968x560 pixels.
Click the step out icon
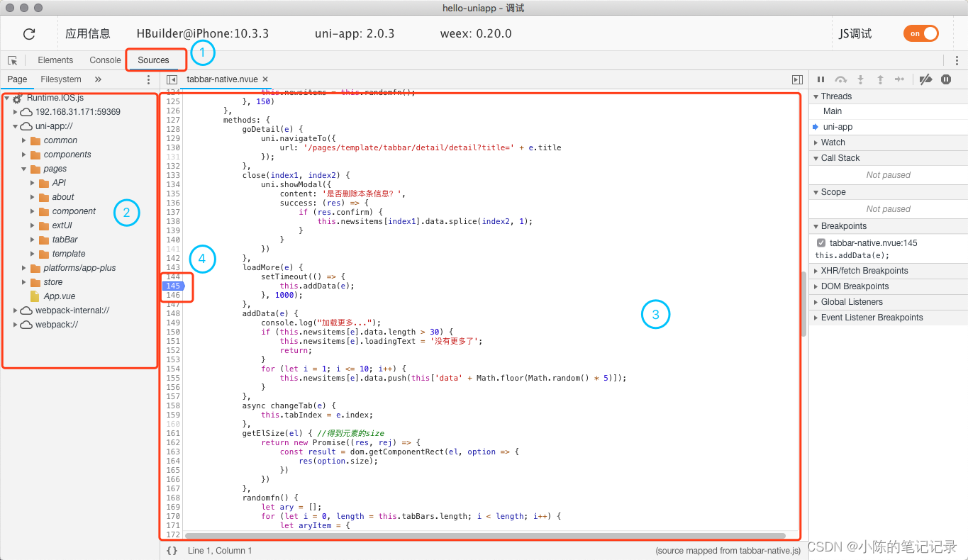click(880, 79)
